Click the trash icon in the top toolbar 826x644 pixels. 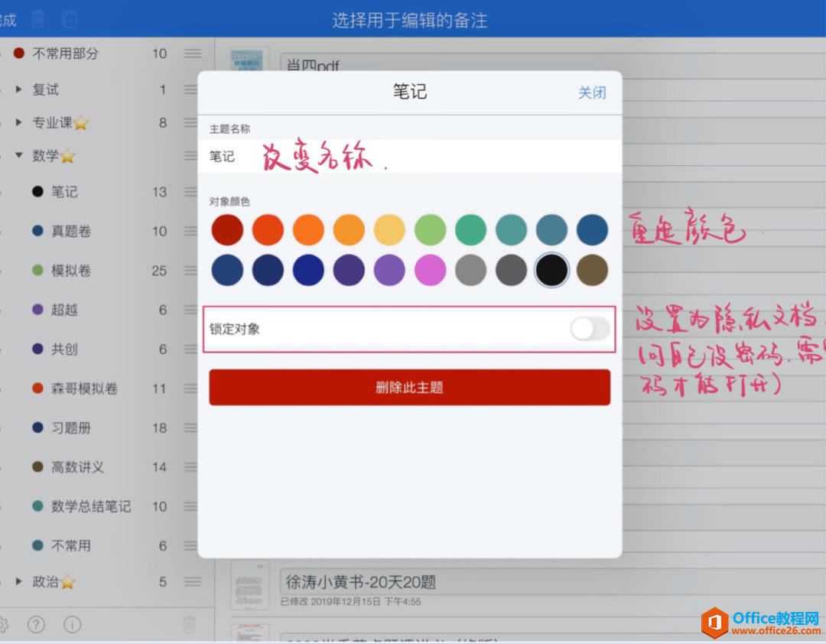[37, 18]
